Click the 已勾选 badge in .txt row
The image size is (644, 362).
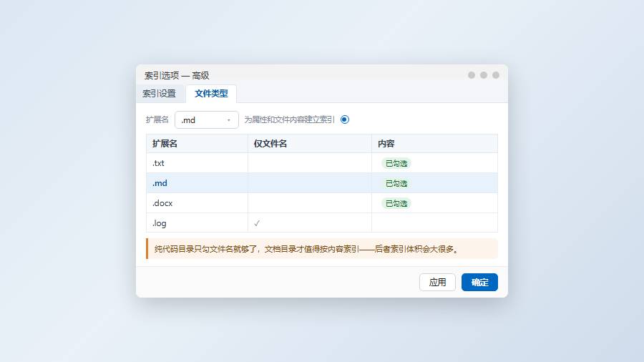[x=396, y=163]
